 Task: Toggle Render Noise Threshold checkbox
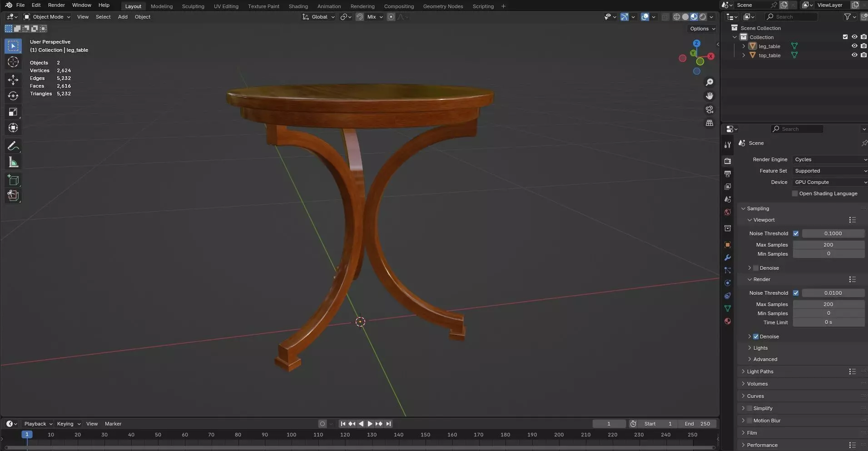(796, 293)
